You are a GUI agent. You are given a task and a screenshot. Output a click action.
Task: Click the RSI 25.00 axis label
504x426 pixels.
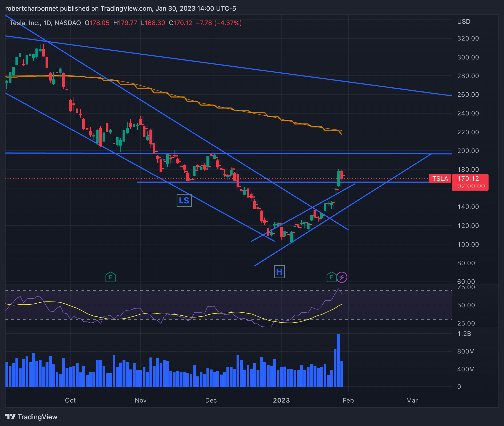tap(466, 323)
